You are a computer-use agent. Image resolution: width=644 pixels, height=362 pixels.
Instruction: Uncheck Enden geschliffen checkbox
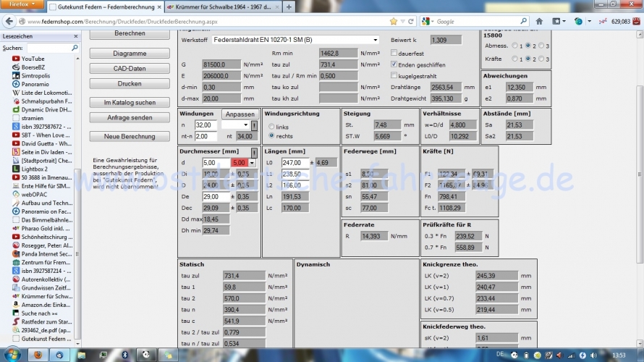394,64
